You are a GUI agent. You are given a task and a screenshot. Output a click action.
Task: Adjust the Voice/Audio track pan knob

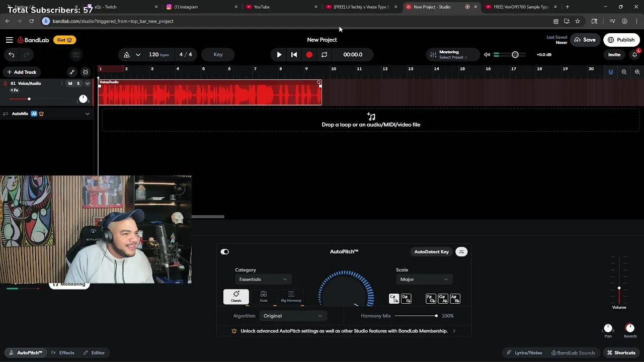point(83,99)
